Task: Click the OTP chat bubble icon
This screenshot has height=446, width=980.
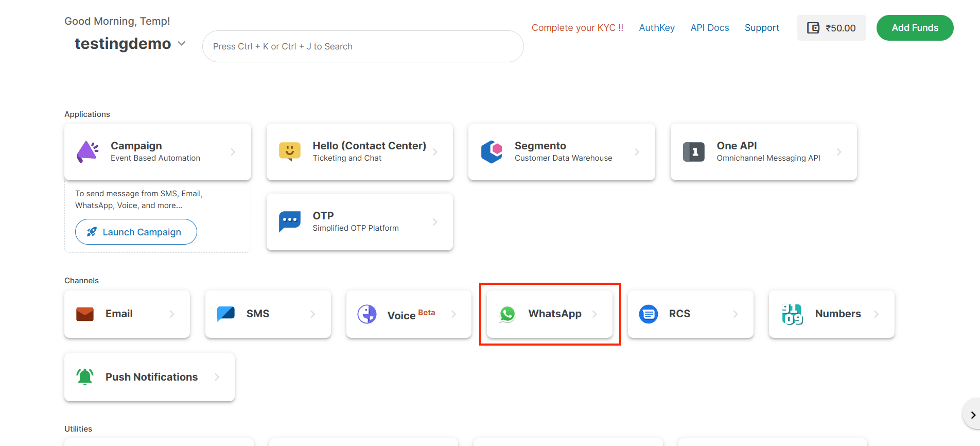Action: 289,221
